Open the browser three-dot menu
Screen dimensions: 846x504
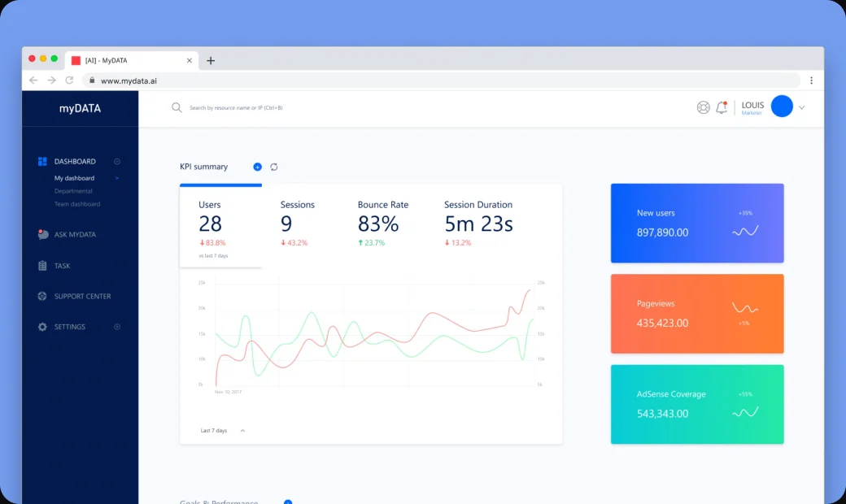coord(811,80)
